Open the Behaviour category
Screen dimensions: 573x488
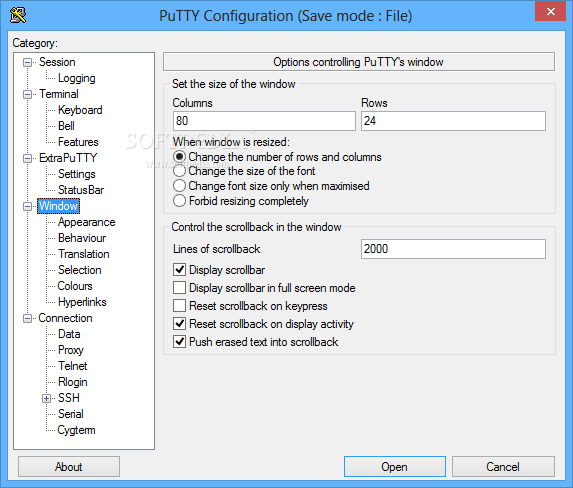[x=82, y=238]
